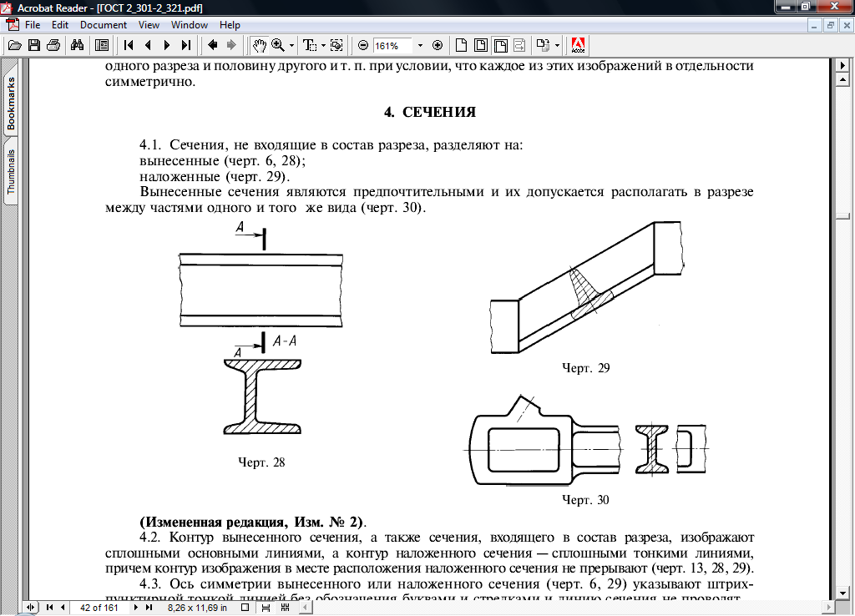Go to the first page from the status bar
Image resolution: width=855 pixels, height=616 pixels.
coord(49,608)
